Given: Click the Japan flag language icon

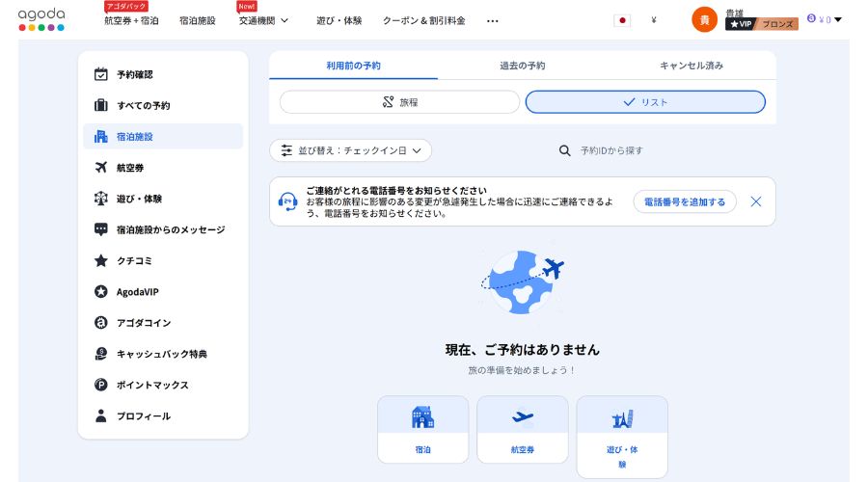Looking at the screenshot, I should (x=622, y=20).
